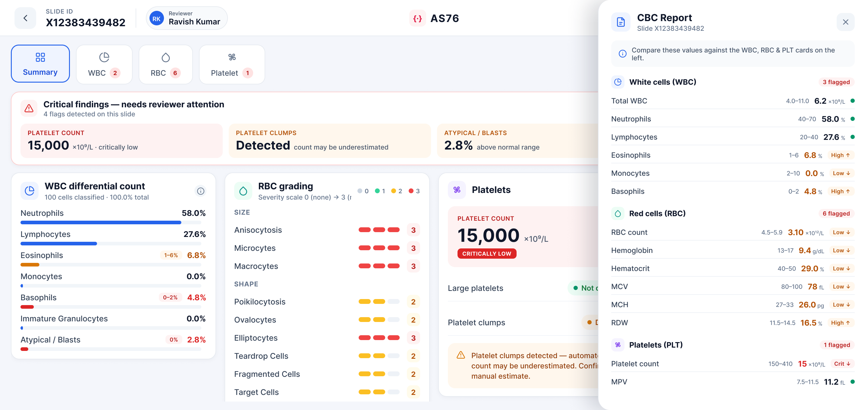Click the info icon on WBC differential card

click(200, 191)
